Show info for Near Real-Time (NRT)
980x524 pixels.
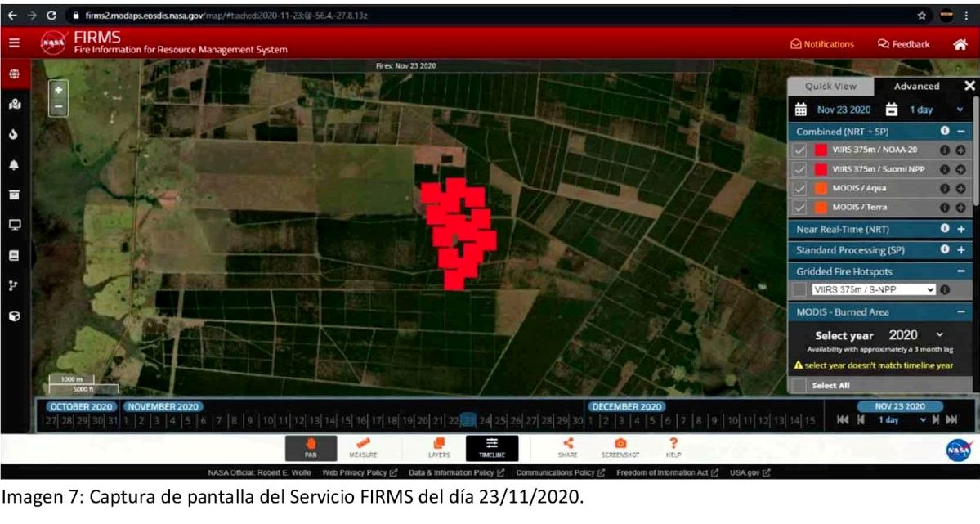tap(945, 229)
